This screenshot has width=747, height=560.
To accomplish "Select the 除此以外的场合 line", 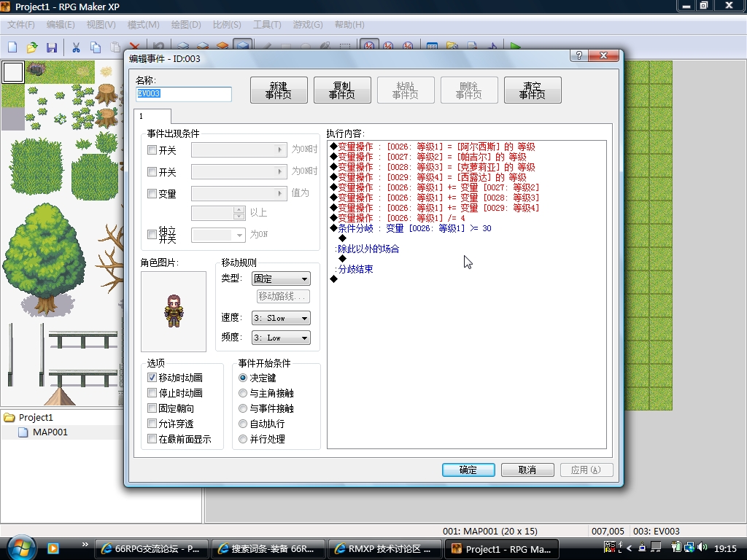I will pyautogui.click(x=367, y=249).
